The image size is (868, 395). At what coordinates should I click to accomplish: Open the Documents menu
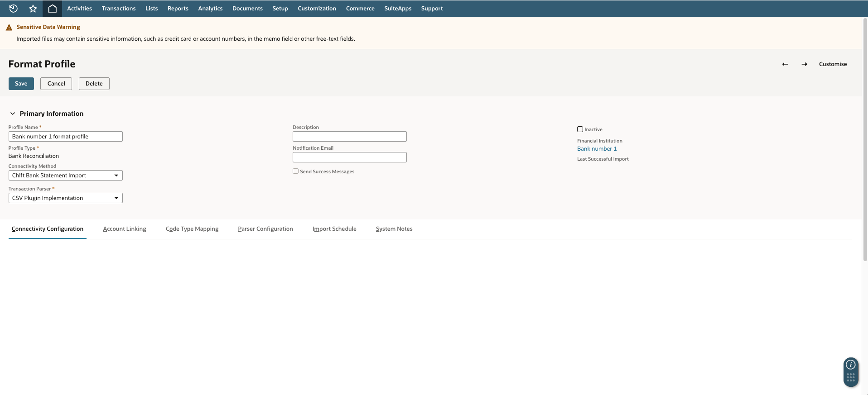(x=247, y=8)
